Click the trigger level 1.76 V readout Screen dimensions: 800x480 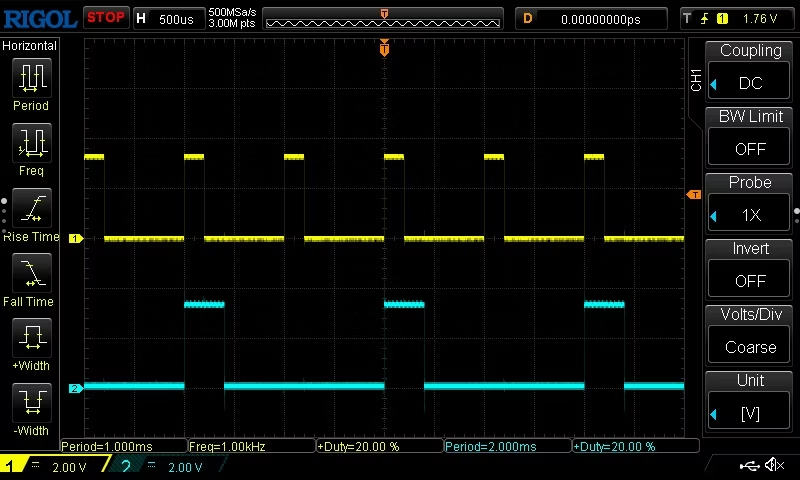pos(760,19)
